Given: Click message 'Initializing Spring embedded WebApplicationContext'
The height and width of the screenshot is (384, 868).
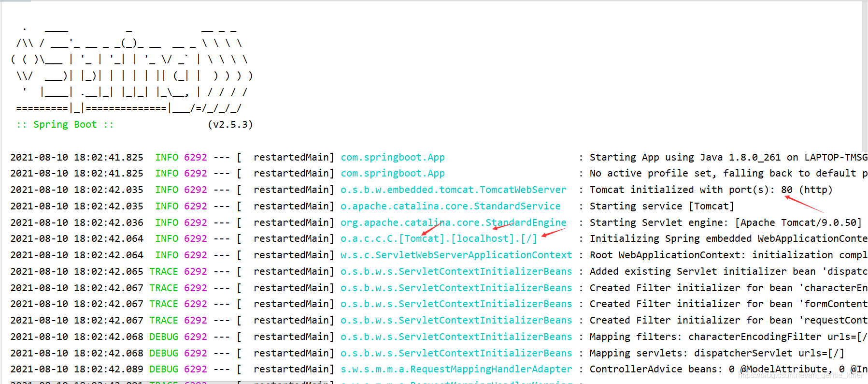Looking at the screenshot, I should click(728, 238).
